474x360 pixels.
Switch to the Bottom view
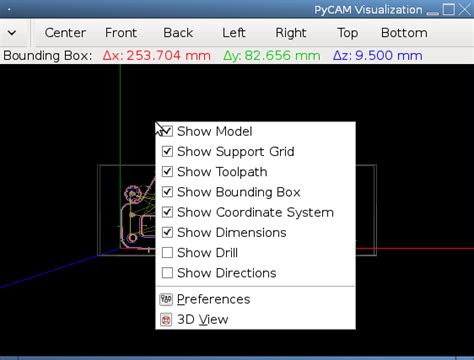pos(404,33)
